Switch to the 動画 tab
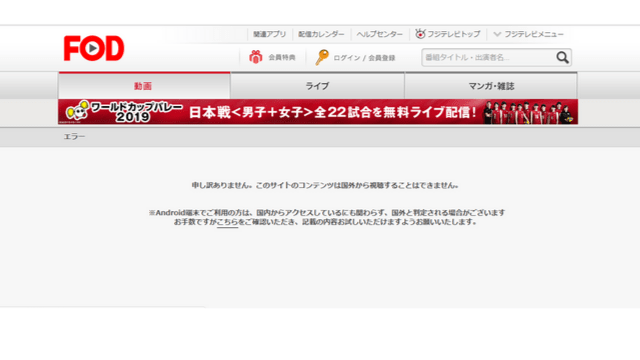The image size is (640, 360). coord(144,86)
